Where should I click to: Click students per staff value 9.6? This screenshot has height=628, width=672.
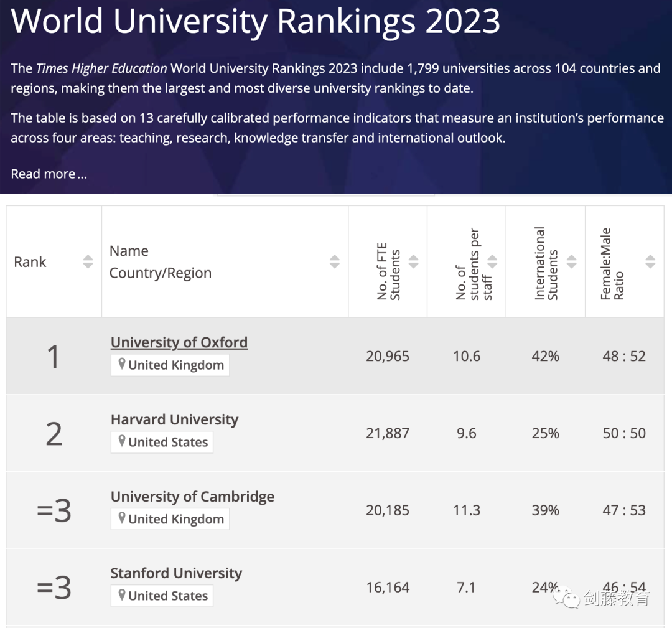point(466,433)
